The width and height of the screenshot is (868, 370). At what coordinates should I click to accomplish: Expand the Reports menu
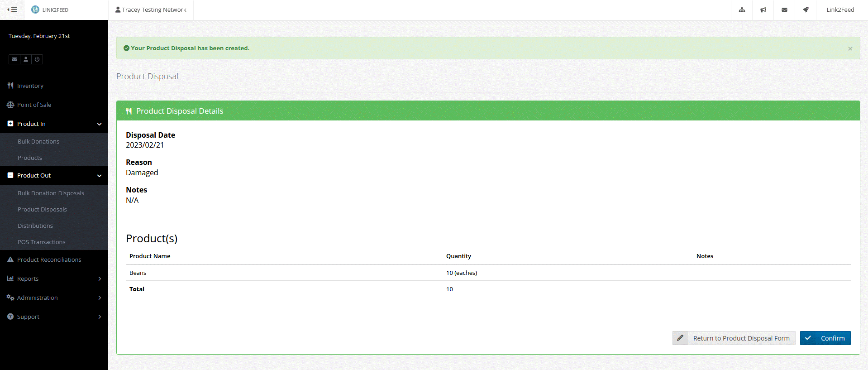[x=54, y=279]
